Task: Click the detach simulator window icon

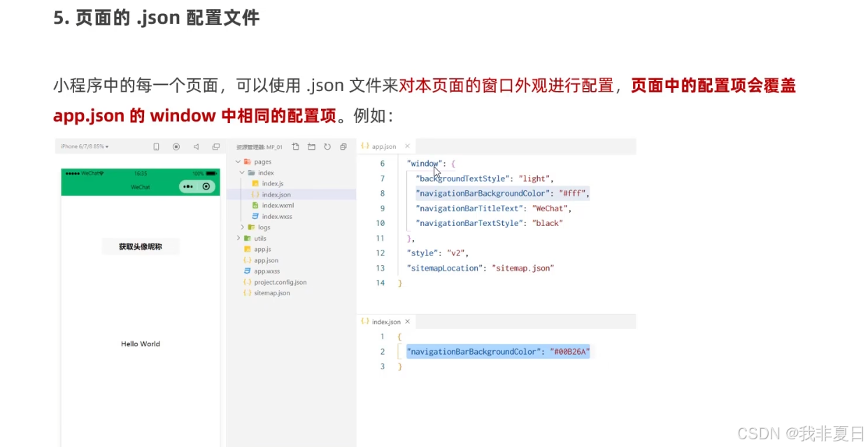Action: click(x=216, y=147)
